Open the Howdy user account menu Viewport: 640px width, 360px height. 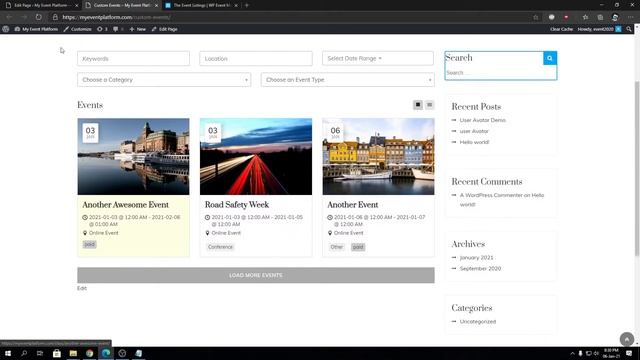pos(599,29)
